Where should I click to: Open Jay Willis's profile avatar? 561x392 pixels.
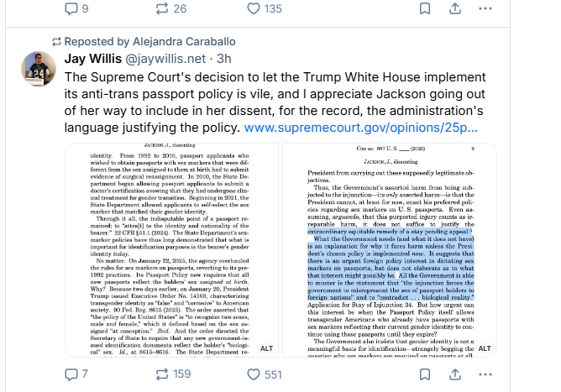(39, 69)
